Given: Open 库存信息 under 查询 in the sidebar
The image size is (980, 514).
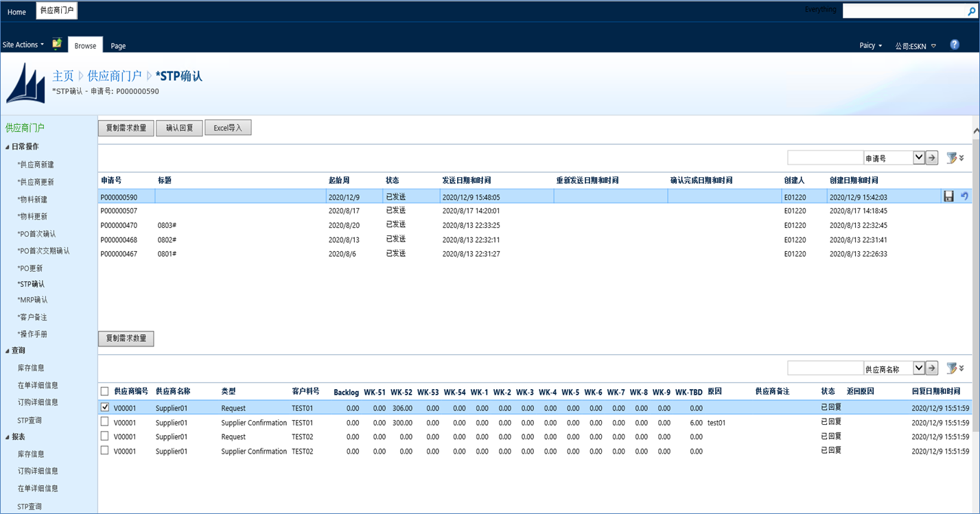Looking at the screenshot, I should point(31,368).
